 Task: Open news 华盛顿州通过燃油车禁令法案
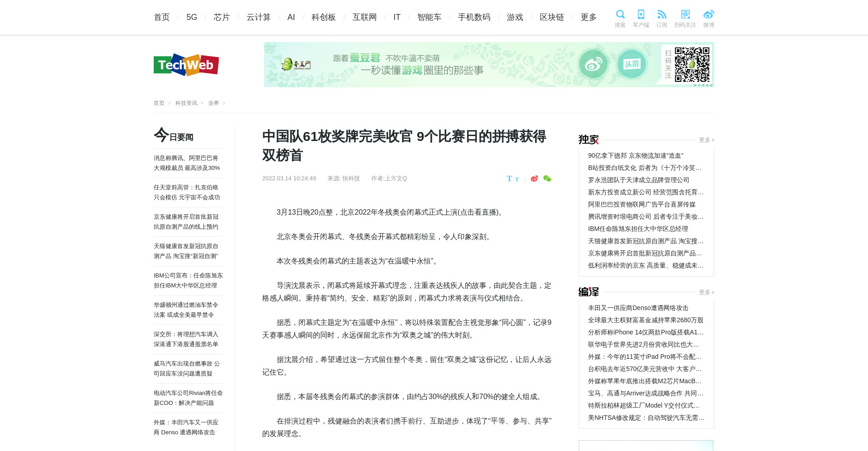pyautogui.click(x=186, y=310)
